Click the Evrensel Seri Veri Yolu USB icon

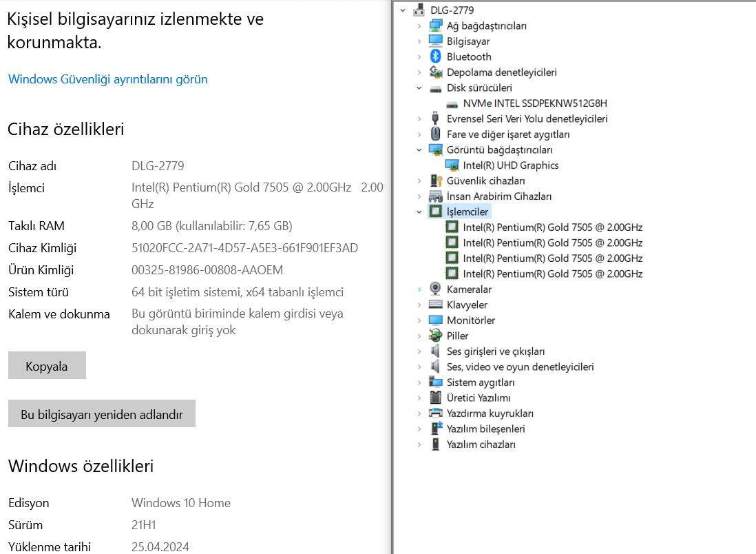coord(435,119)
